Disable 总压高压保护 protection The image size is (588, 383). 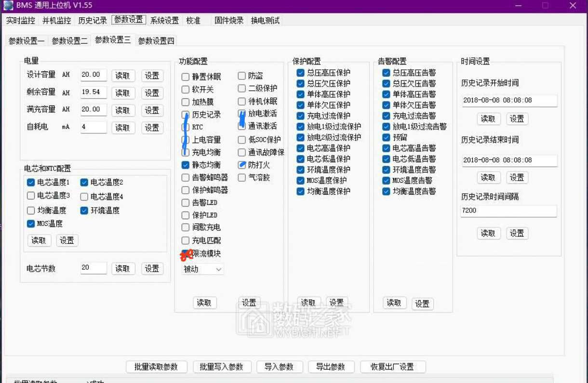pos(300,73)
